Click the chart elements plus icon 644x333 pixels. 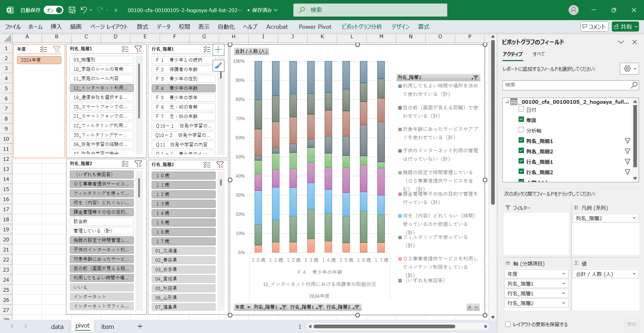coord(218,50)
